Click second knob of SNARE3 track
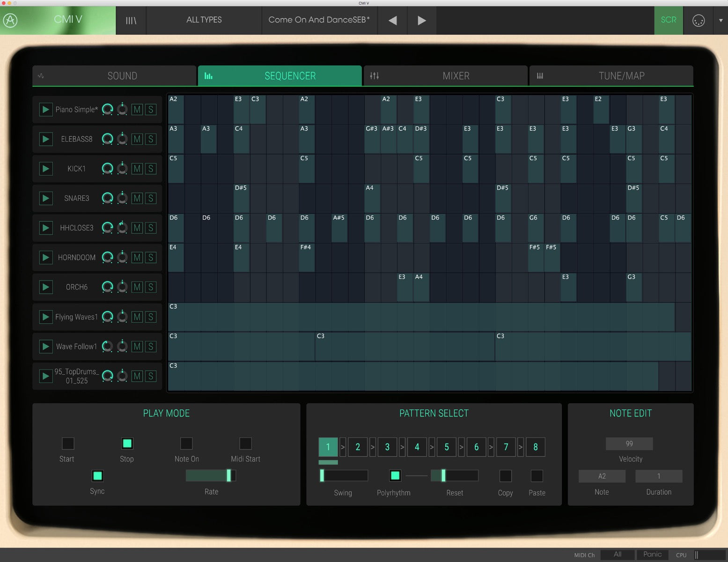Image resolution: width=728 pixels, height=562 pixels. [x=122, y=198]
